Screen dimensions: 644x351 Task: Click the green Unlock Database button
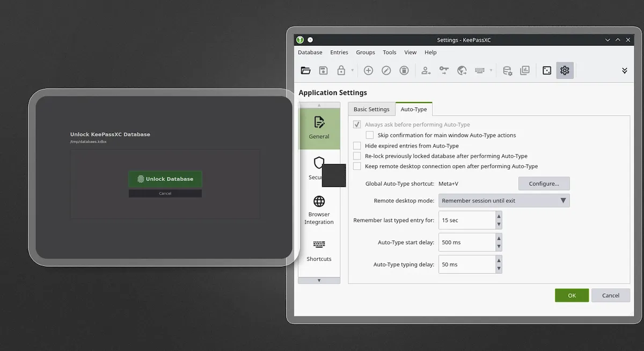point(165,179)
